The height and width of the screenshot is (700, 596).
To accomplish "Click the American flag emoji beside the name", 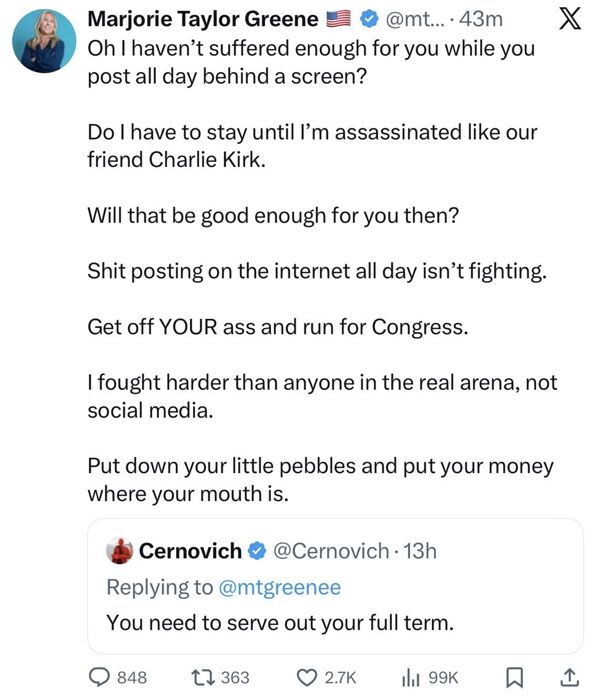I will point(339,20).
